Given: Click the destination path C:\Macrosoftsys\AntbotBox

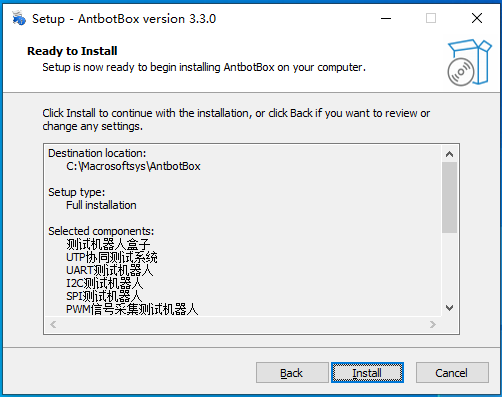Looking at the screenshot, I should tap(133, 166).
